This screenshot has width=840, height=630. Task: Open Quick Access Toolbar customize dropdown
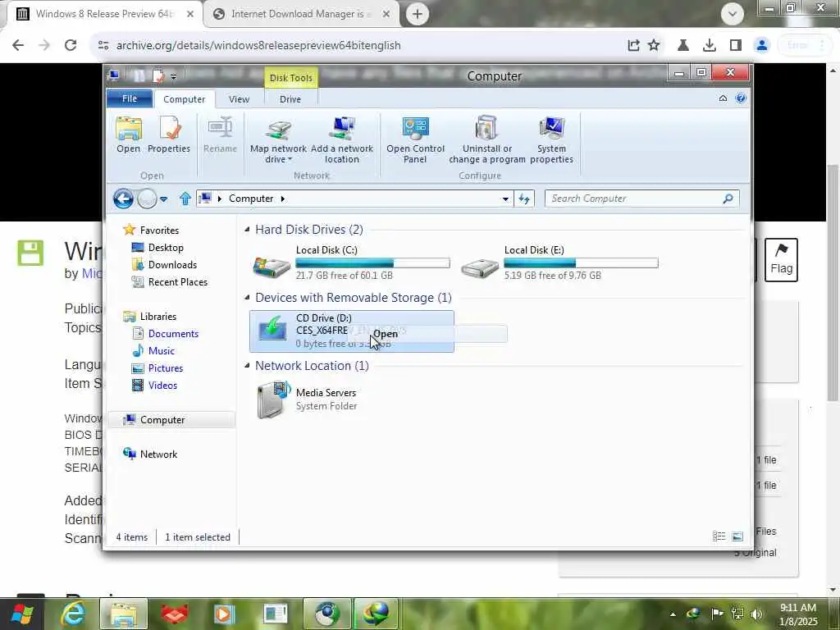click(x=174, y=76)
